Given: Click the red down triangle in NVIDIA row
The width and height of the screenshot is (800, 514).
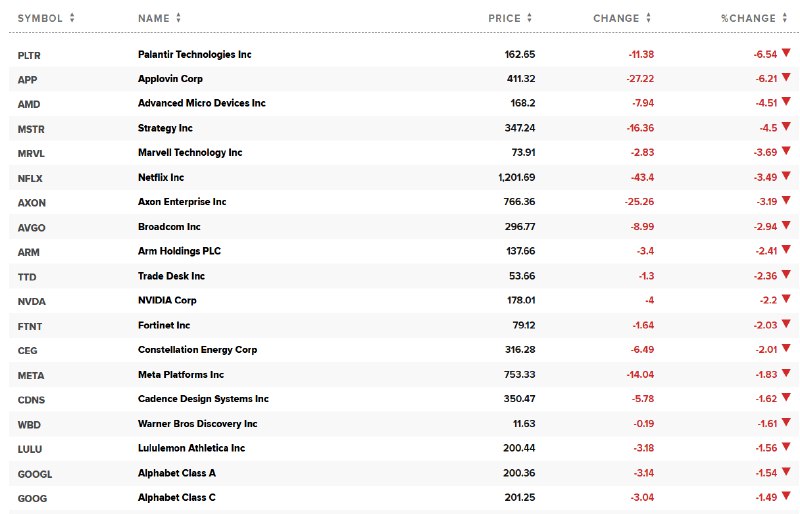Looking at the screenshot, I should point(786,299).
